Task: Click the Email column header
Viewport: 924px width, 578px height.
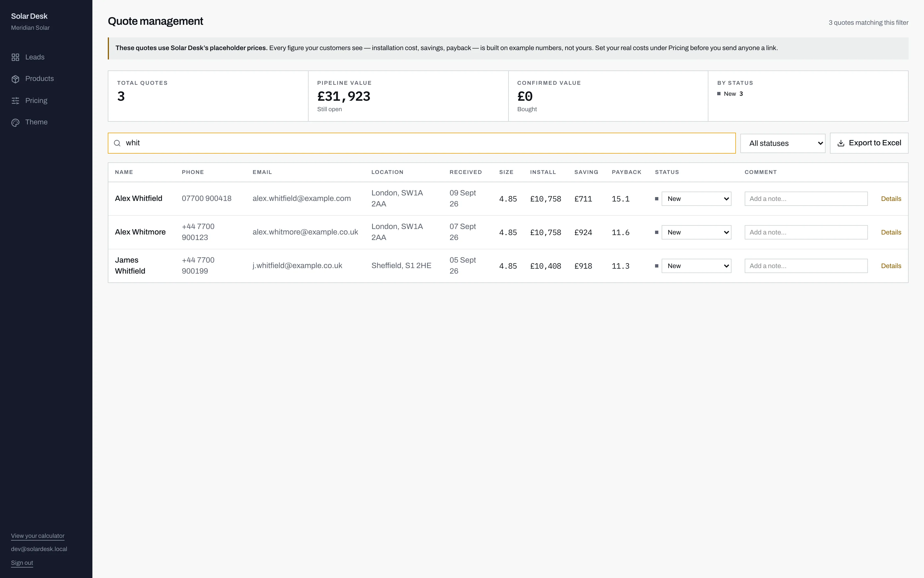Action: (x=262, y=172)
